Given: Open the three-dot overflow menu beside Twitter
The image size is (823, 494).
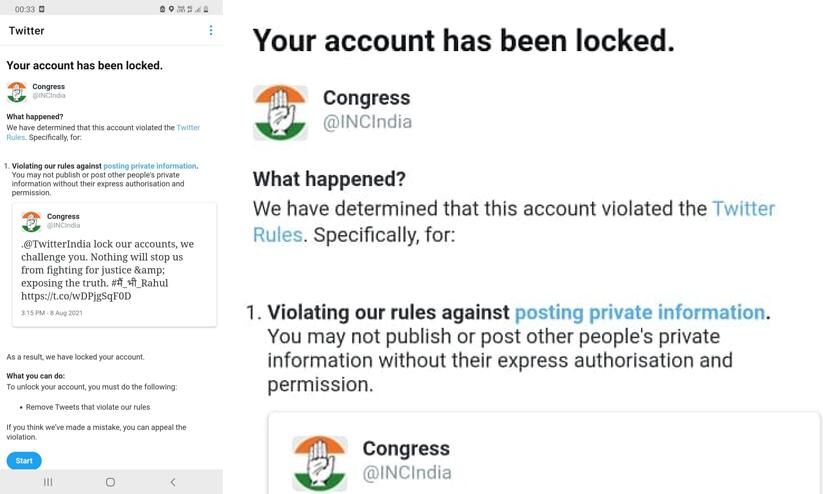Looking at the screenshot, I should [x=210, y=30].
